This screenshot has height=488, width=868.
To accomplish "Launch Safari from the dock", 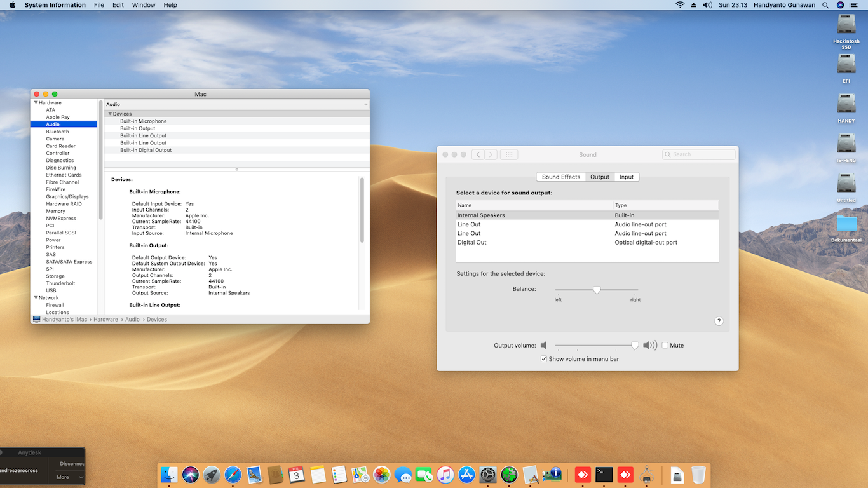I will 233,475.
